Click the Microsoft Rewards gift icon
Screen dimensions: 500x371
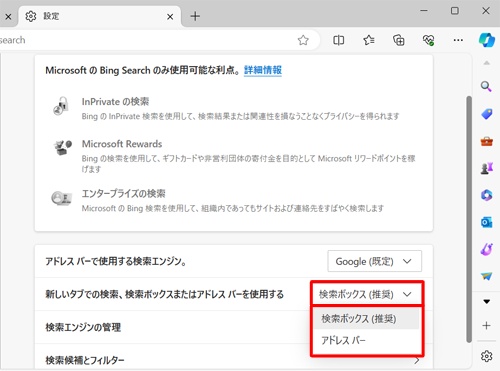(x=62, y=147)
